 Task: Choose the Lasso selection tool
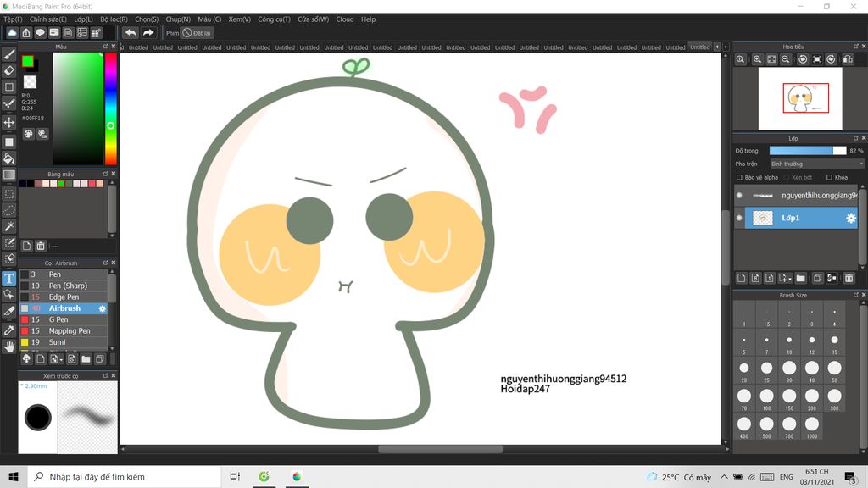[9, 210]
